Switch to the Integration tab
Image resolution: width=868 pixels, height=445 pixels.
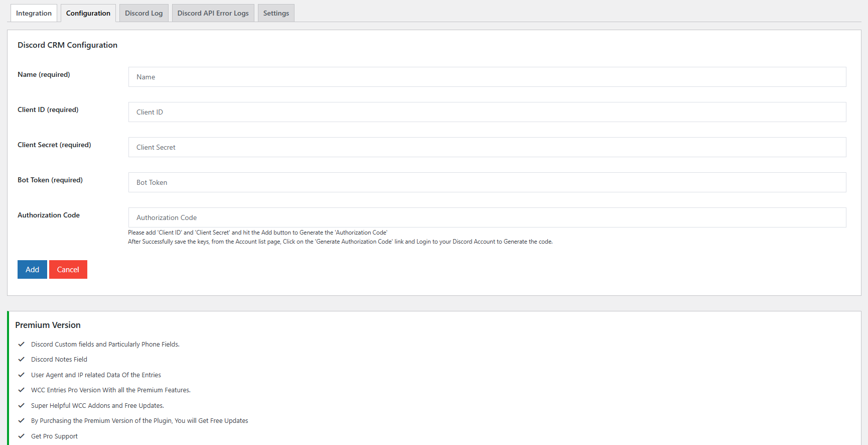[x=34, y=13]
